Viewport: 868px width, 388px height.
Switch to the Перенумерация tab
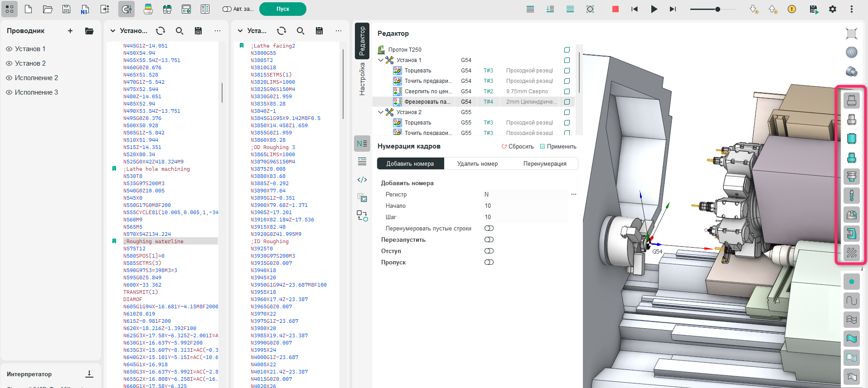pos(544,163)
